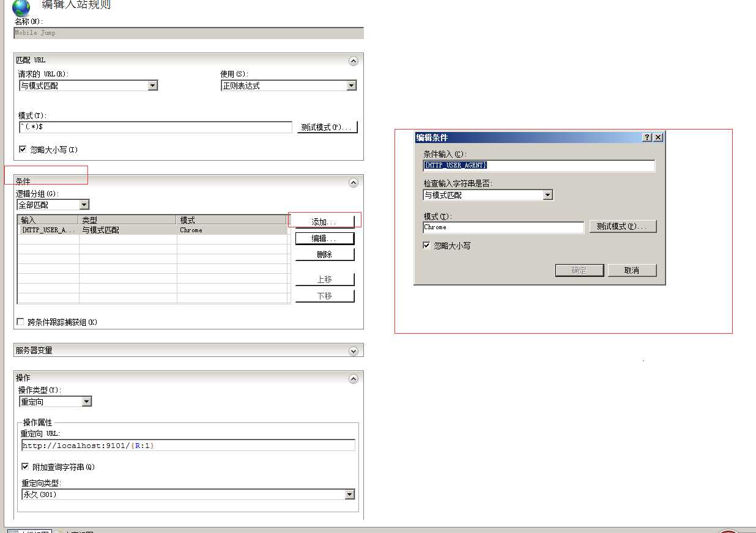This screenshot has height=533, width=756.
Task: Collapse the 操作 section
Action: tap(353, 378)
